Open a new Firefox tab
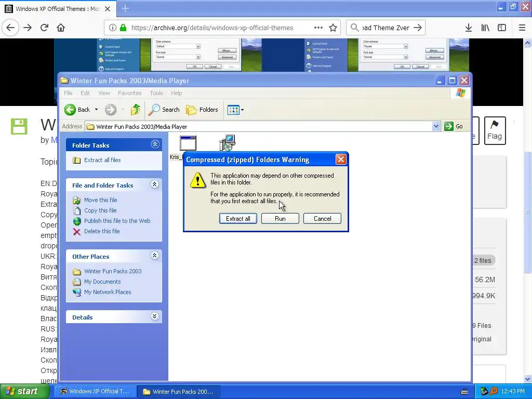Viewport: 532px width, 399px height. point(125,8)
